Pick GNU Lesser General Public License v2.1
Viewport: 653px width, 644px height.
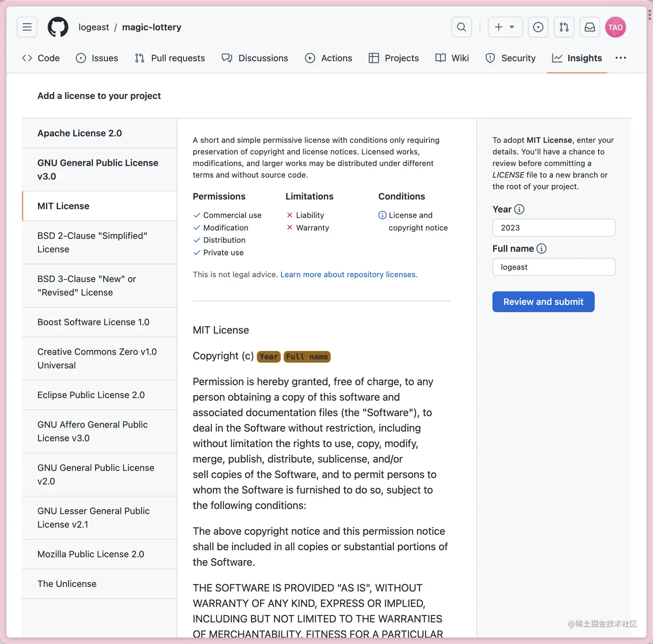click(x=99, y=517)
